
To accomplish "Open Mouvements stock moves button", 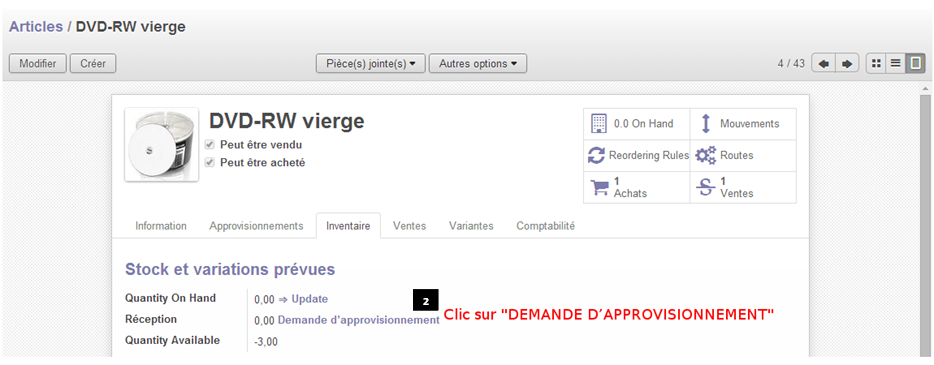I will tap(743, 124).
